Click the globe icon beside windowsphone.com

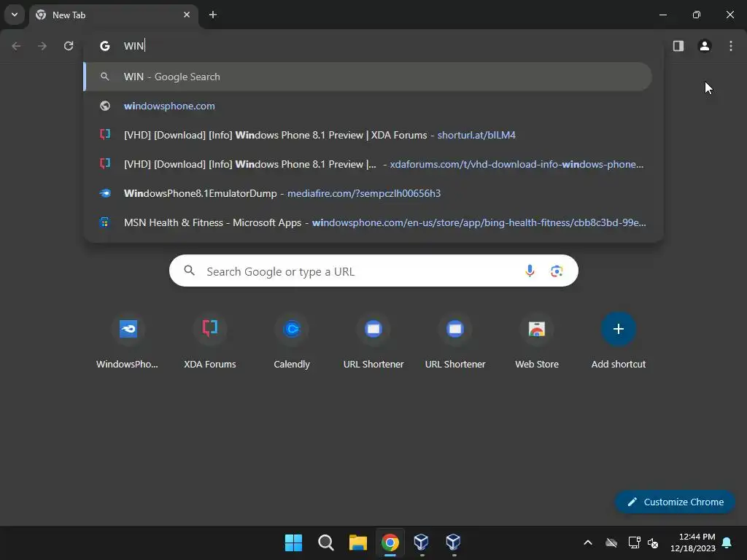pos(105,106)
